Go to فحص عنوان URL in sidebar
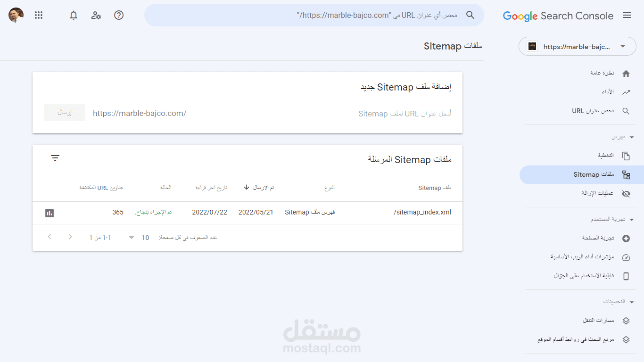This screenshot has height=362, width=644. (593, 111)
